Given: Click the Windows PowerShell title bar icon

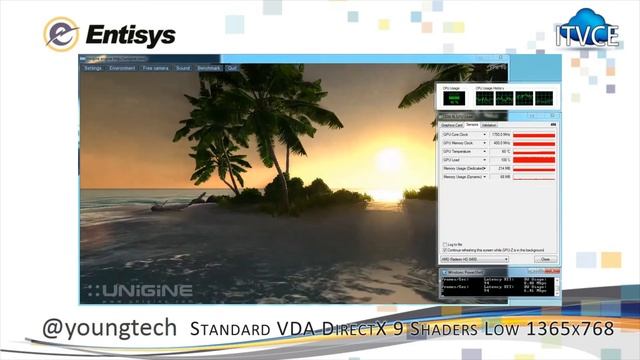Looking at the screenshot, I should [x=444, y=272].
